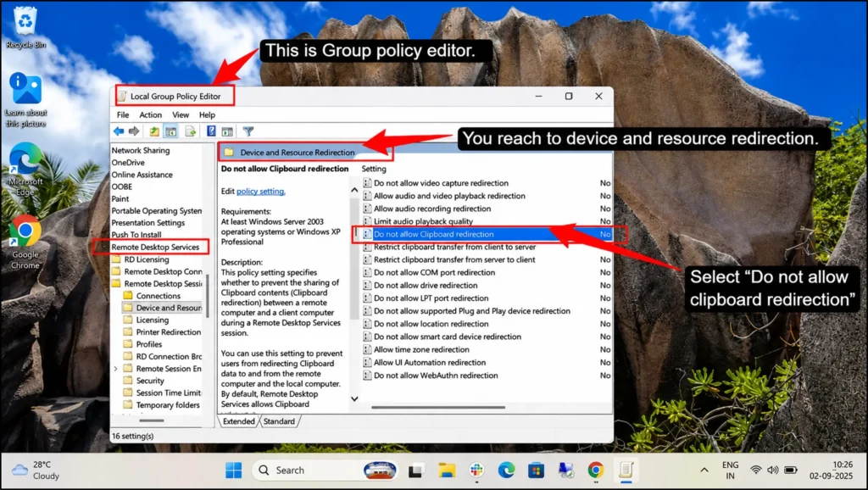The image size is (868, 490).
Task: Open the Recycle Bin desktop icon
Action: pos(25,27)
